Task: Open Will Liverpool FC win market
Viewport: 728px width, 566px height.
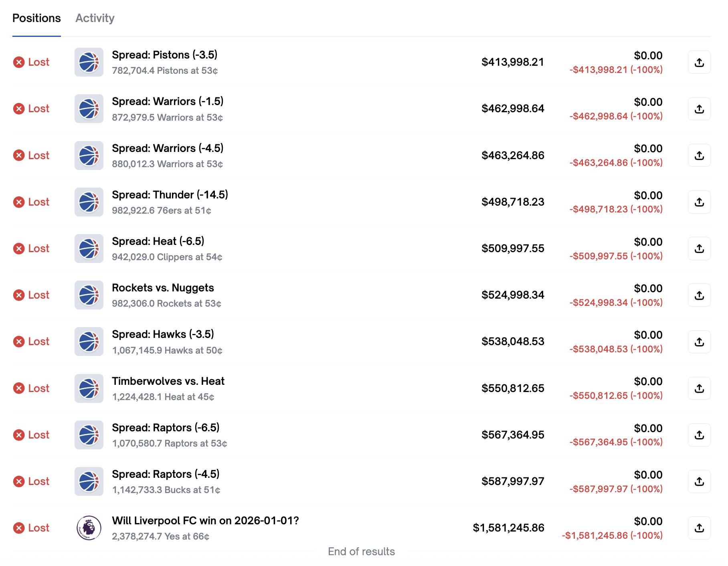Action: pos(205,521)
